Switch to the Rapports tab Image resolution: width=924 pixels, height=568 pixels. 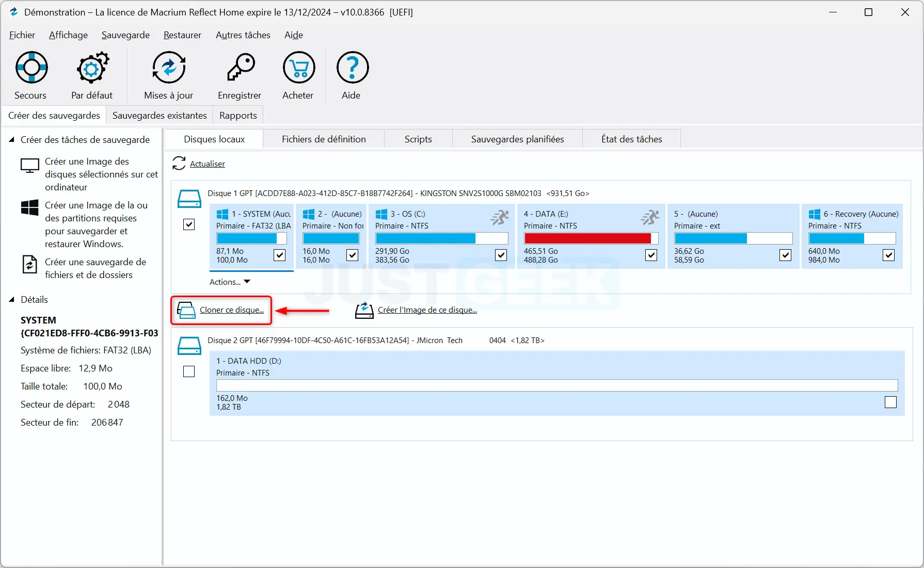[238, 115]
